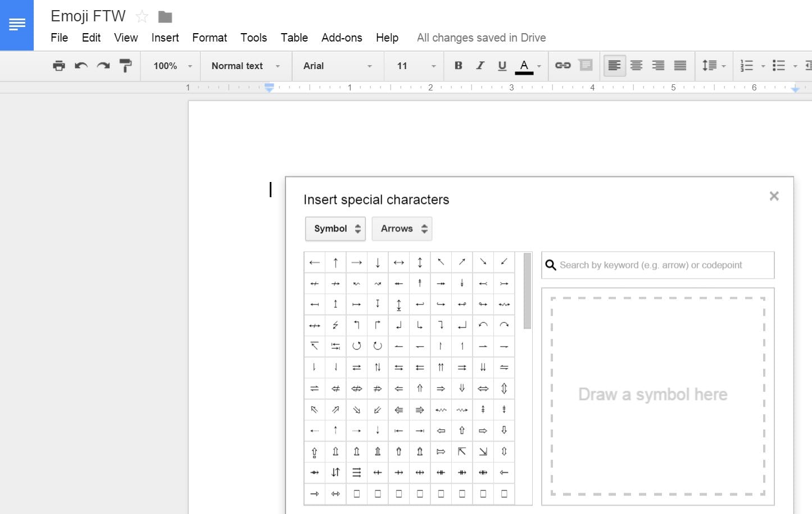Expand the Symbol category dropdown
The height and width of the screenshot is (514, 812).
click(335, 229)
